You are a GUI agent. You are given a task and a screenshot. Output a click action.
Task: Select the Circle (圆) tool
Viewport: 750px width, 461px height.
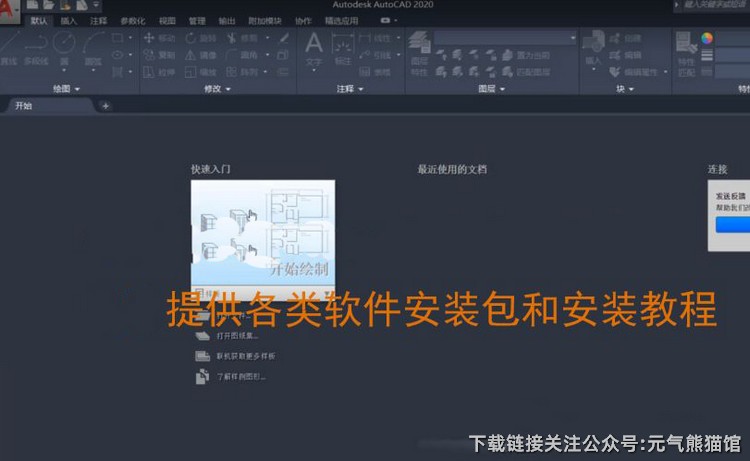pyautogui.click(x=64, y=44)
